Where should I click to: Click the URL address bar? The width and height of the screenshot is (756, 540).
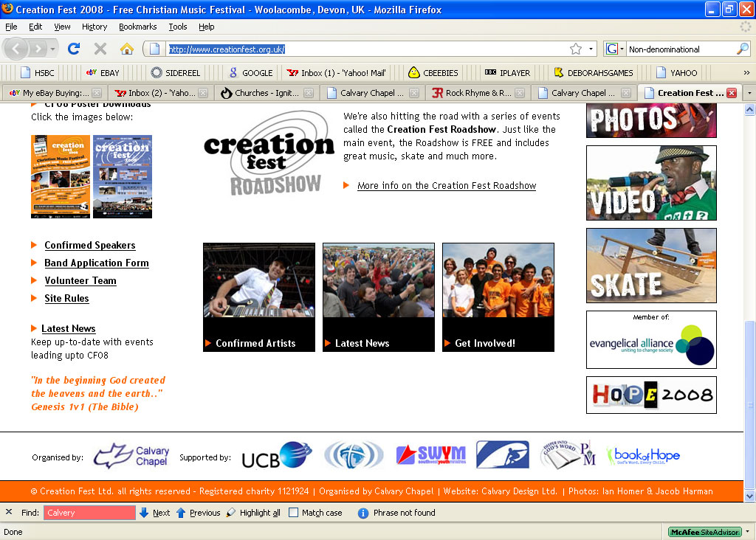click(x=366, y=49)
